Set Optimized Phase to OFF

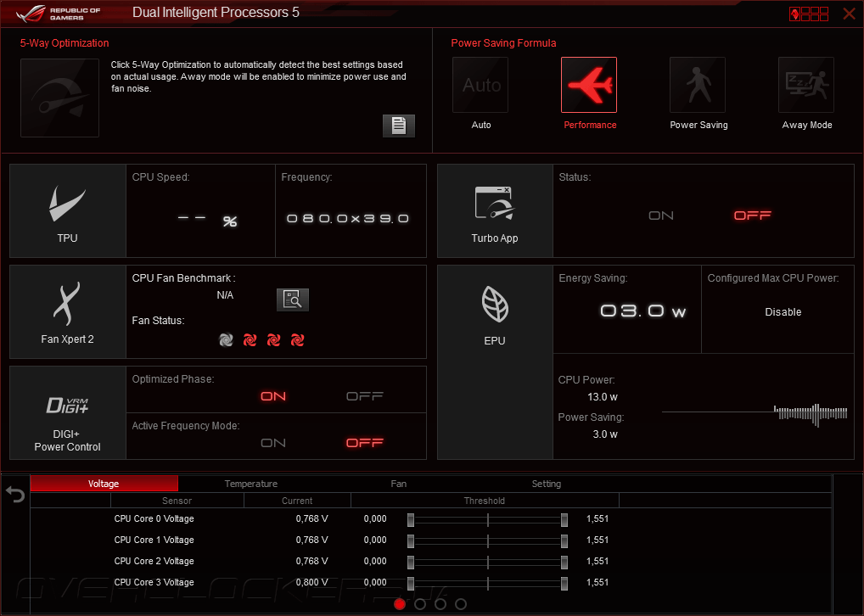coord(365,396)
